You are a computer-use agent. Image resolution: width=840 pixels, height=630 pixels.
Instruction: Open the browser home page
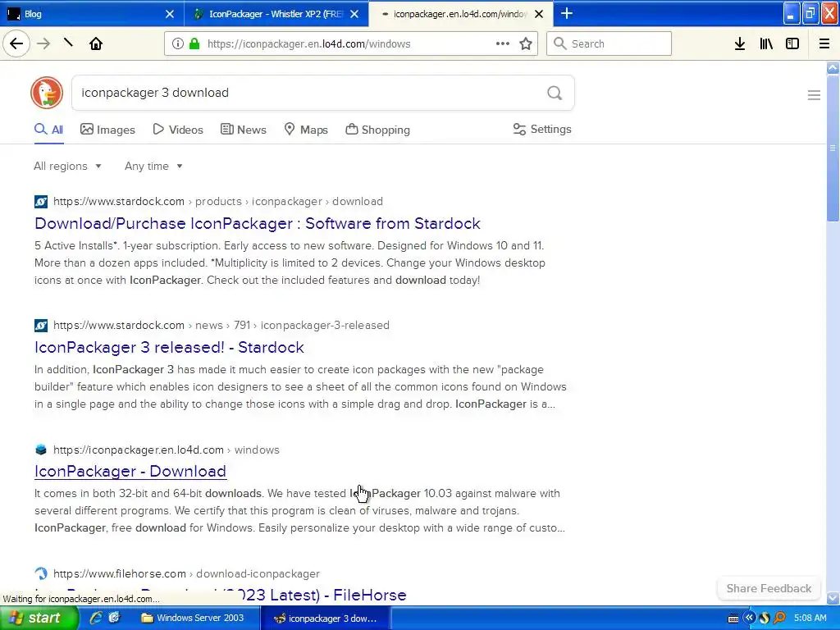(96, 43)
